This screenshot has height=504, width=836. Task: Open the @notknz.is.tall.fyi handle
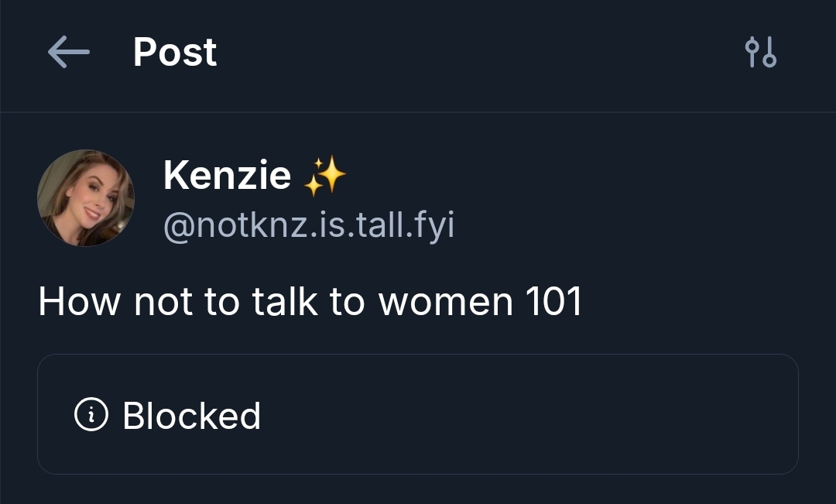coord(309,225)
